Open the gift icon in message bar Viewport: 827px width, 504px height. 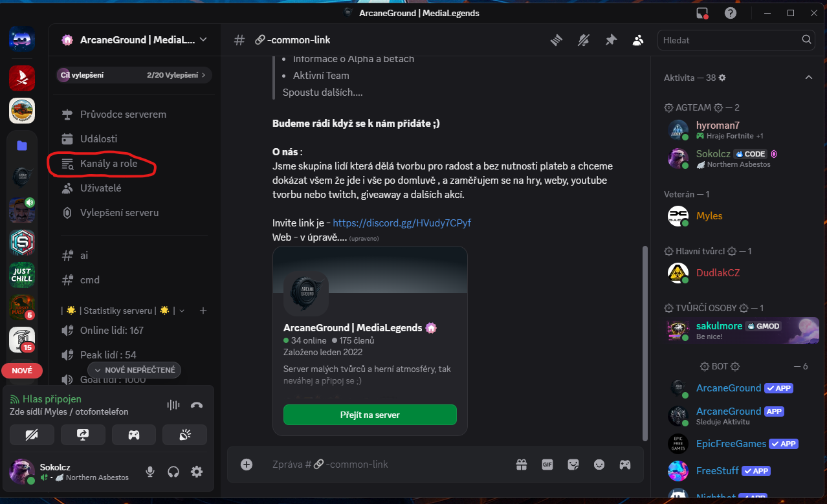pos(522,464)
